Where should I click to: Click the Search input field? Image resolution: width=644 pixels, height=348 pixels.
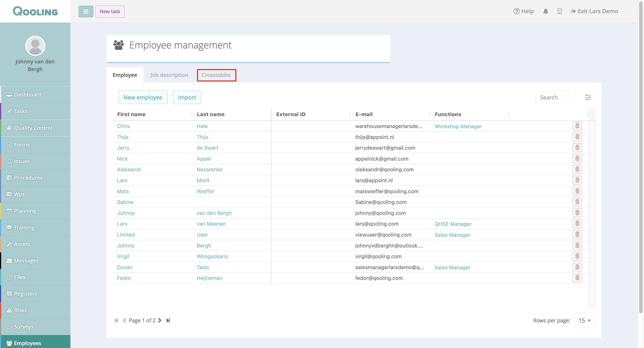click(x=555, y=97)
